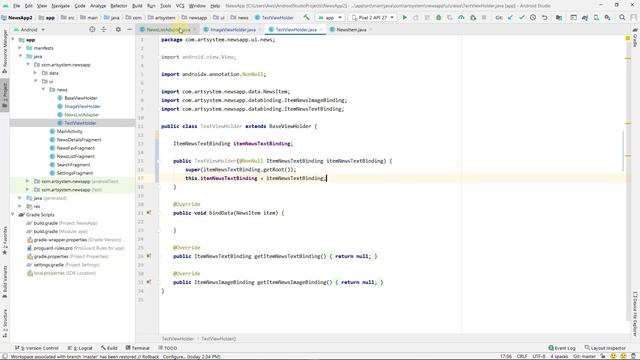This screenshot has height=360, width=640.
Task: Open the Pixel 2 API 27 device dropdown
Action: 373,18
